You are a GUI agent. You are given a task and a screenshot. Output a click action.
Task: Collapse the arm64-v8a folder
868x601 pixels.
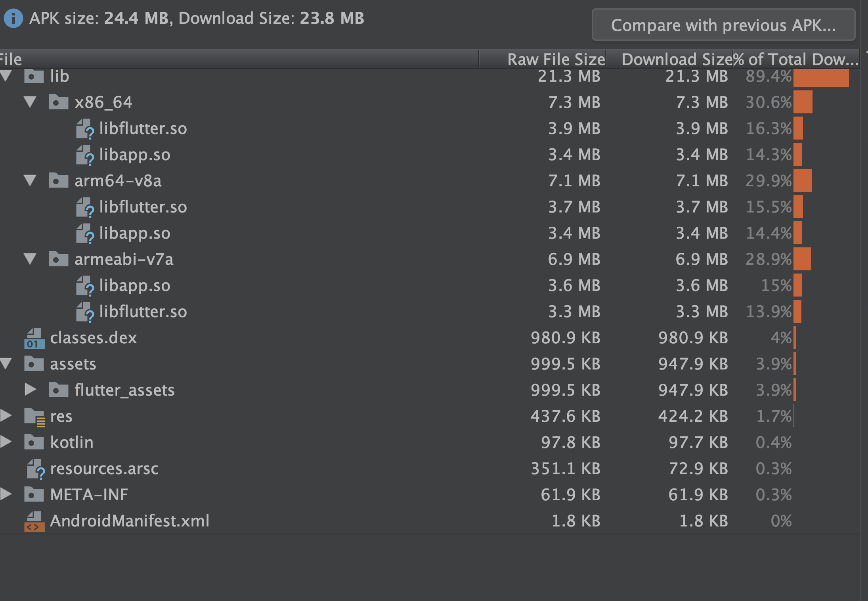(30, 180)
